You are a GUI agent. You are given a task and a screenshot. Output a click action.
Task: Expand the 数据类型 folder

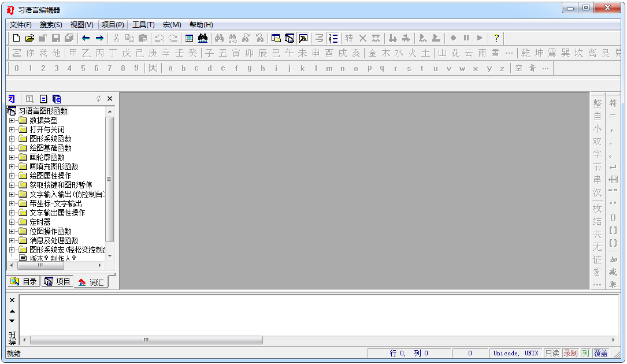tap(12, 120)
